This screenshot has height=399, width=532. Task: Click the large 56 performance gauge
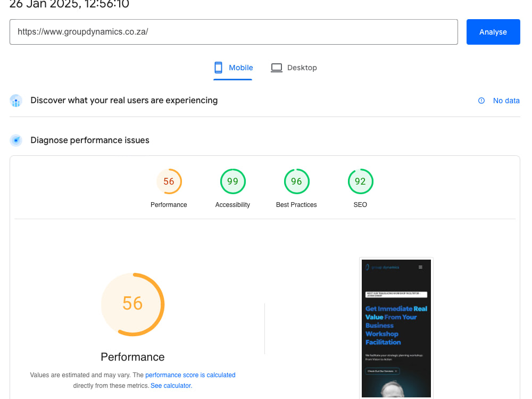pyautogui.click(x=132, y=304)
